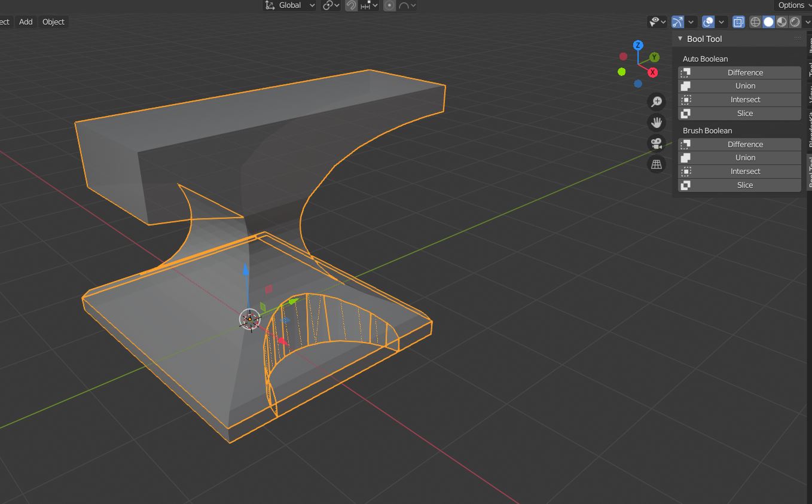Viewport: 812px width, 504px height.
Task: Open the Tool sidebar tab
Action: pyautogui.click(x=810, y=69)
